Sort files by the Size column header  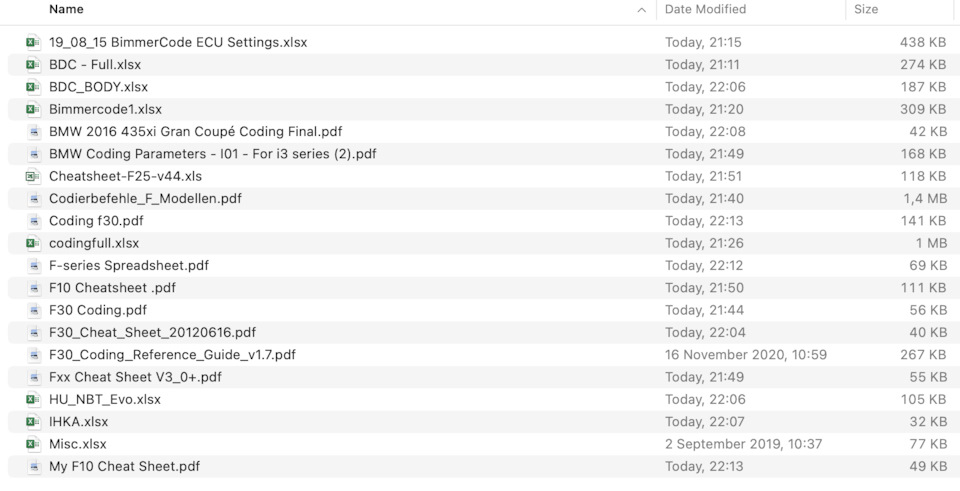coord(866,9)
